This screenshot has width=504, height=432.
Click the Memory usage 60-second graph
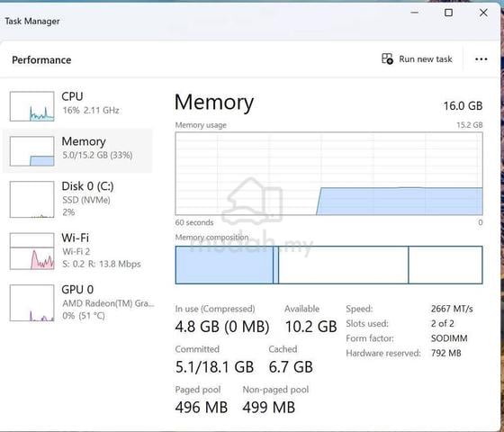328,174
